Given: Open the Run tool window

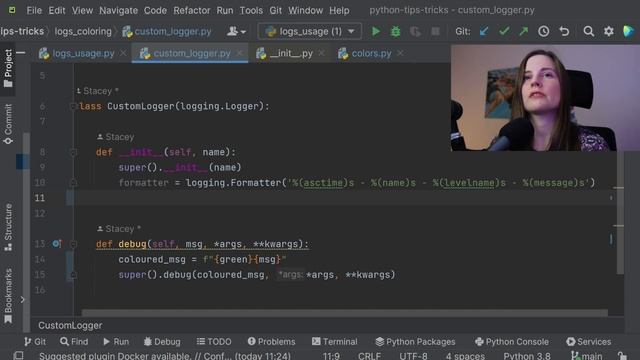Looking at the screenshot, I should pyautogui.click(x=116, y=342).
